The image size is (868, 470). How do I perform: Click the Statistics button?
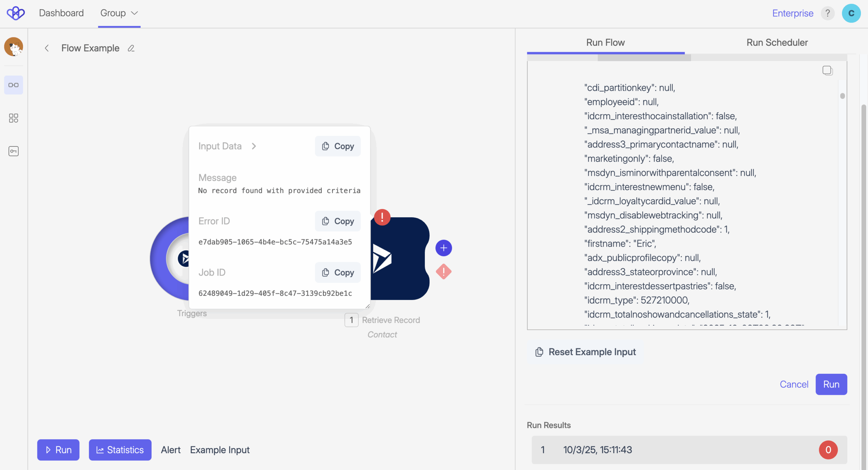point(120,450)
